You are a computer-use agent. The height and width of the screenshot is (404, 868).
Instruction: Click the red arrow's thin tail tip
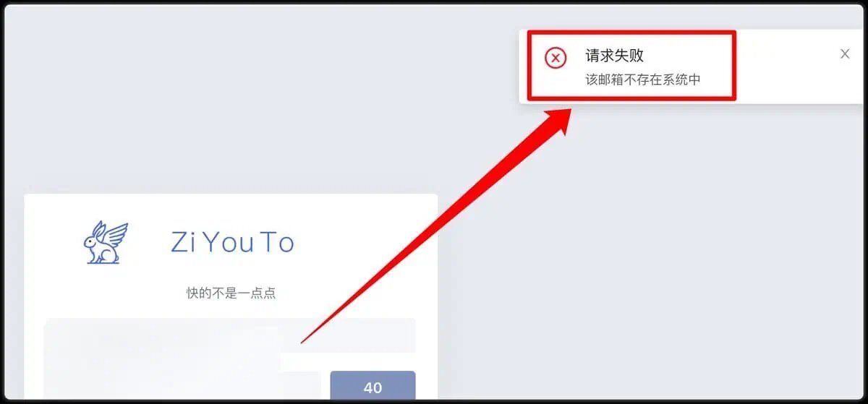point(304,341)
